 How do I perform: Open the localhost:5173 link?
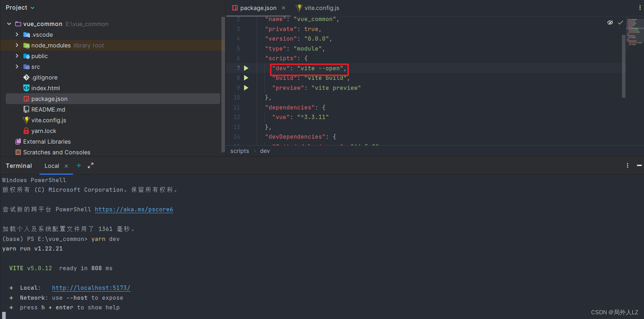point(91,288)
